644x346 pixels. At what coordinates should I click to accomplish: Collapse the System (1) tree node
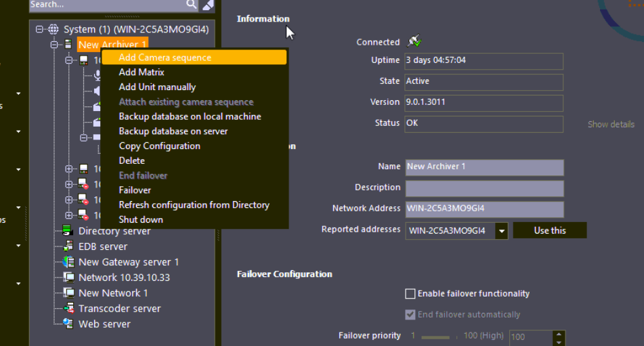pyautogui.click(x=40, y=30)
